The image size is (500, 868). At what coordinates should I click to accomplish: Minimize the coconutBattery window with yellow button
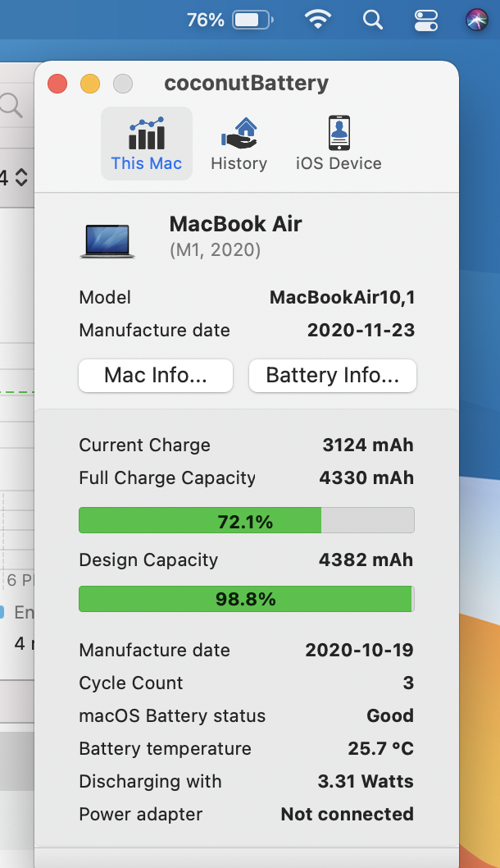coord(90,84)
